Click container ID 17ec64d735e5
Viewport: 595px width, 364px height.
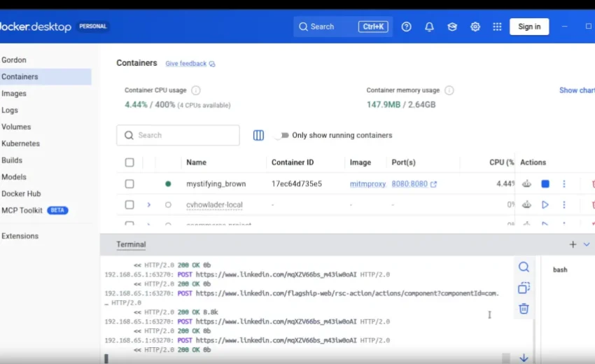(x=296, y=183)
